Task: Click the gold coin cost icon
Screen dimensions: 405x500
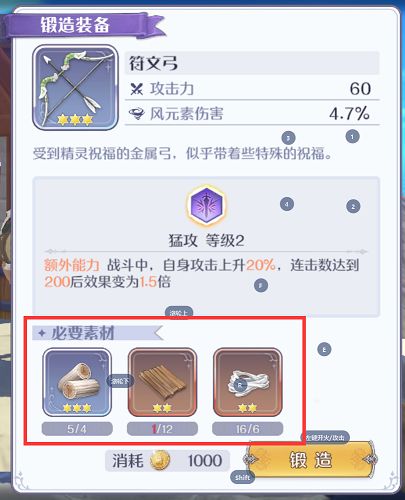Action: pos(160,460)
